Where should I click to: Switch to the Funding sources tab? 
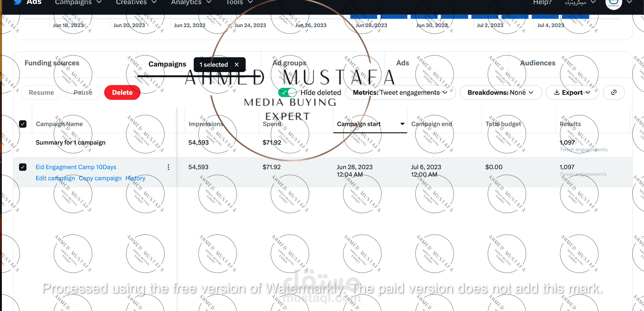tap(52, 63)
